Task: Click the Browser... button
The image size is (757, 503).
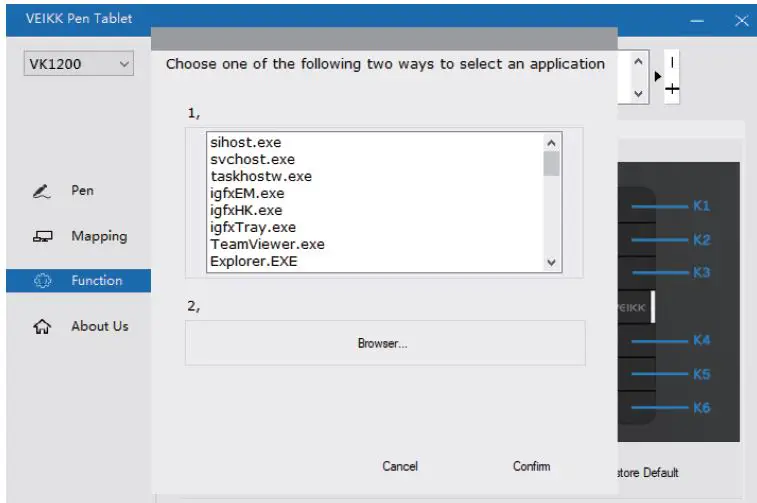Action: (x=385, y=343)
